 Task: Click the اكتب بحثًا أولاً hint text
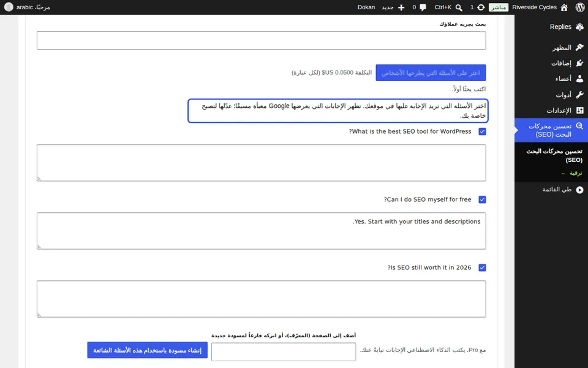(x=469, y=89)
